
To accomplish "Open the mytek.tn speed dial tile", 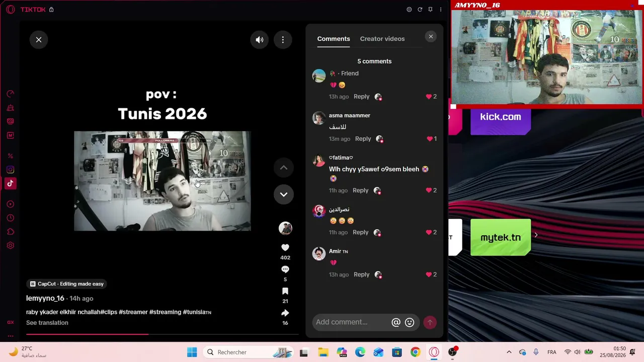I will coord(501,237).
